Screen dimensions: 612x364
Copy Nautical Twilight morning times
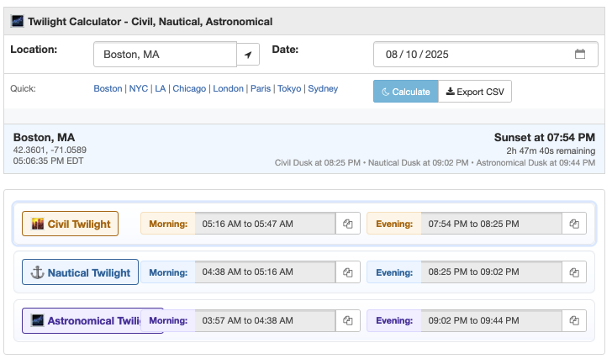click(348, 272)
